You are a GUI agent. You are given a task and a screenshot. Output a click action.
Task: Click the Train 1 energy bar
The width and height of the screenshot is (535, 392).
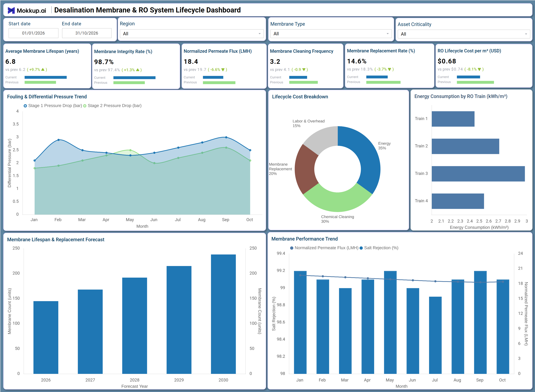[x=453, y=119]
